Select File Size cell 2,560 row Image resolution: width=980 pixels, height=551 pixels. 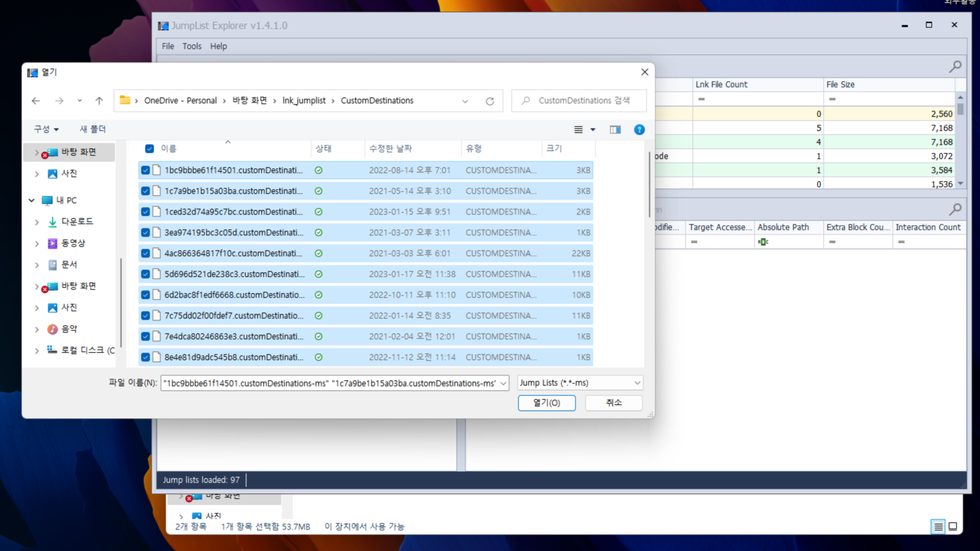click(x=889, y=114)
